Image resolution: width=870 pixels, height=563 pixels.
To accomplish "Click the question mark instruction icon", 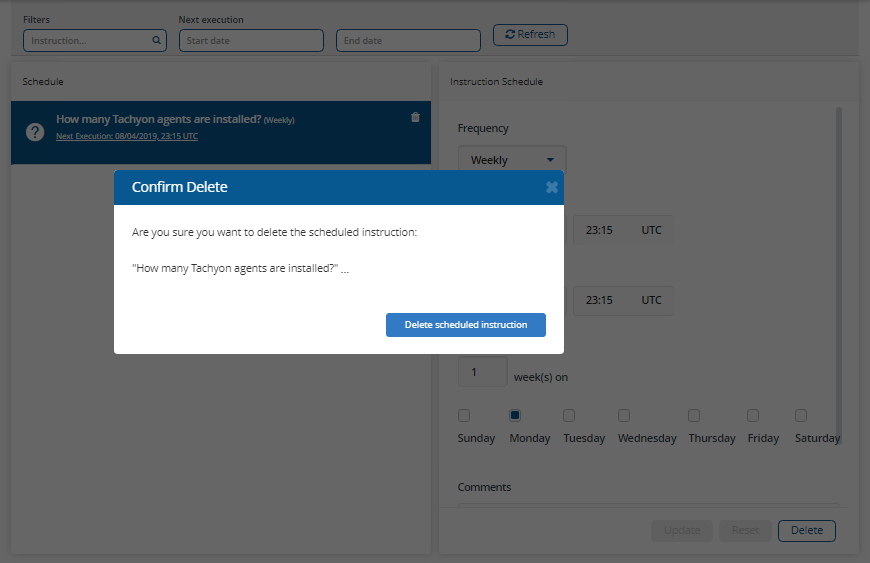I will click(35, 132).
